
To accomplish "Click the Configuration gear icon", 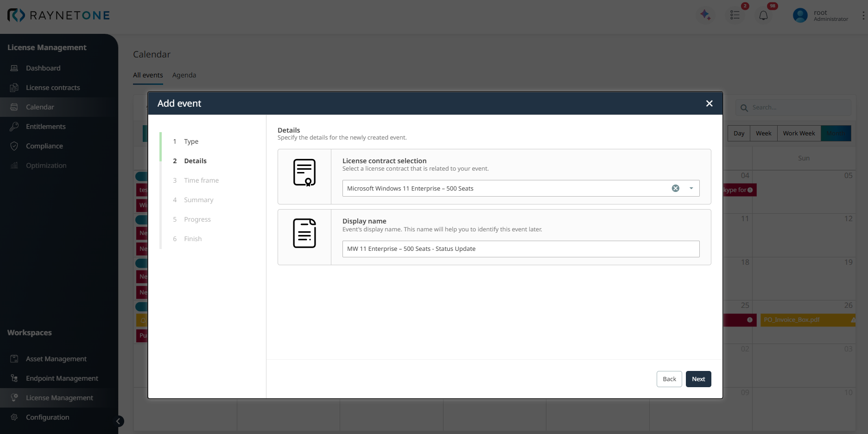I will [14, 417].
